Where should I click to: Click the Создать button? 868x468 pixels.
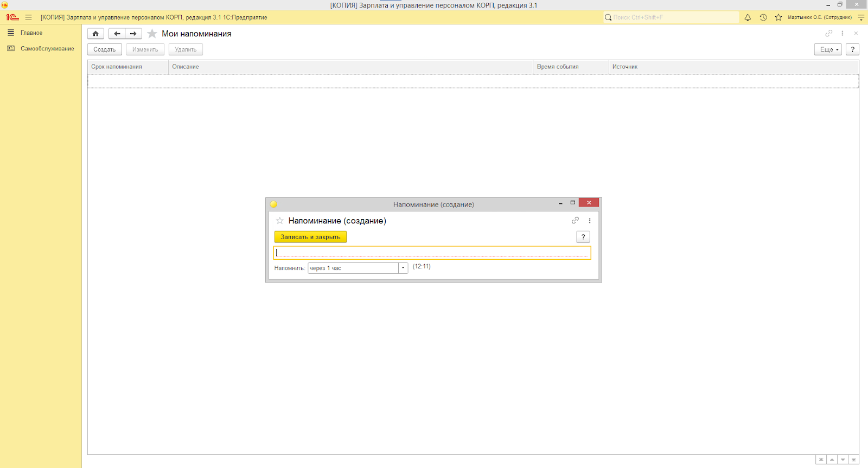[x=104, y=49]
